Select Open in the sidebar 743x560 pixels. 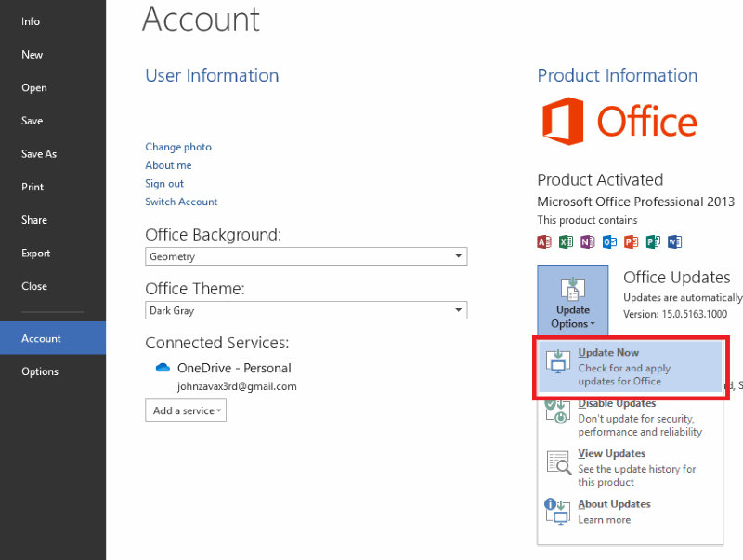click(53, 87)
